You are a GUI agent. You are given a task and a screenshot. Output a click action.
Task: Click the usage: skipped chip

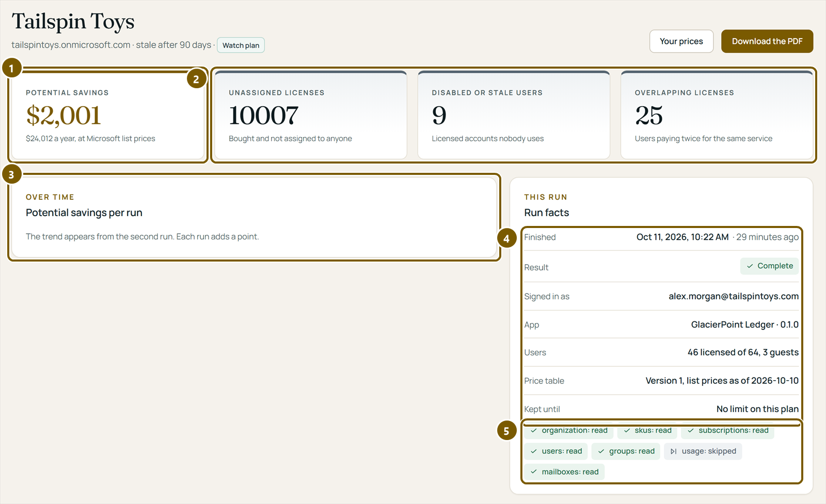(703, 451)
